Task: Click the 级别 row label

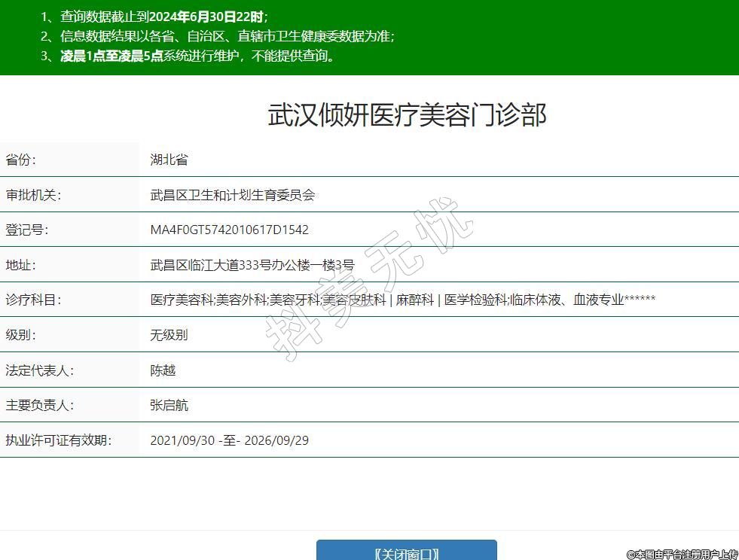Action: point(21,335)
